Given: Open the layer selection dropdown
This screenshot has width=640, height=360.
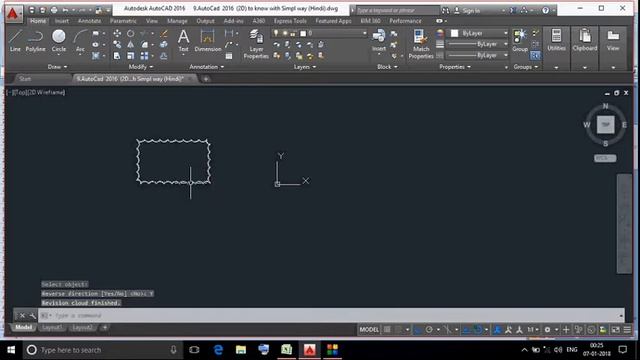Looking at the screenshot, I should [364, 33].
